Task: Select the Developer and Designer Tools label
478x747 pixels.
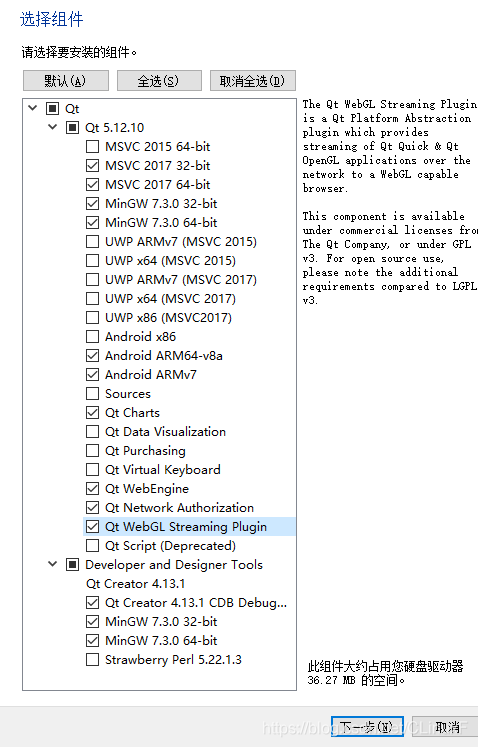Action: (174, 565)
